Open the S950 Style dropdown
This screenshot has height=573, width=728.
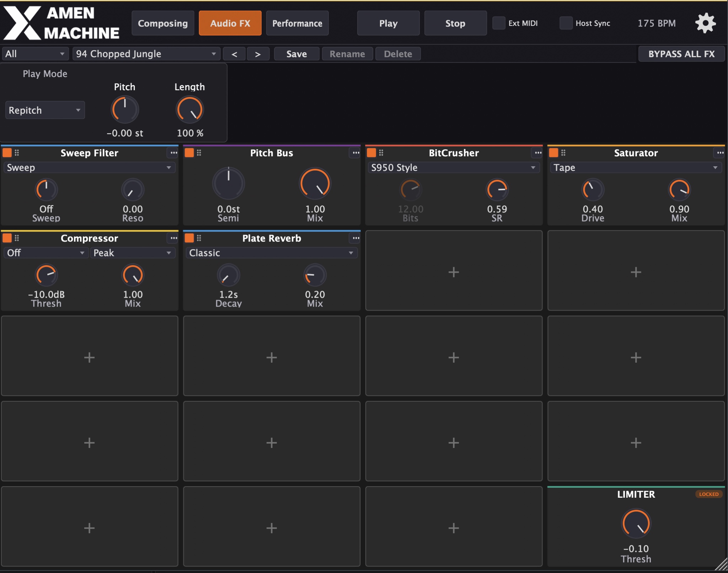454,168
